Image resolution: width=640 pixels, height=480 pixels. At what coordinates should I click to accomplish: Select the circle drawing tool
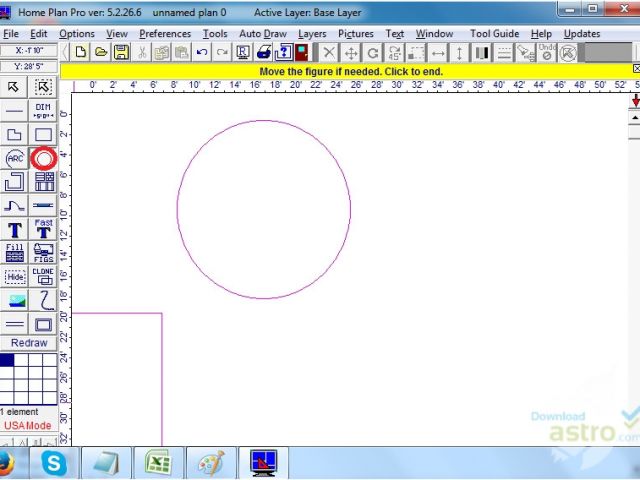pos(43,158)
